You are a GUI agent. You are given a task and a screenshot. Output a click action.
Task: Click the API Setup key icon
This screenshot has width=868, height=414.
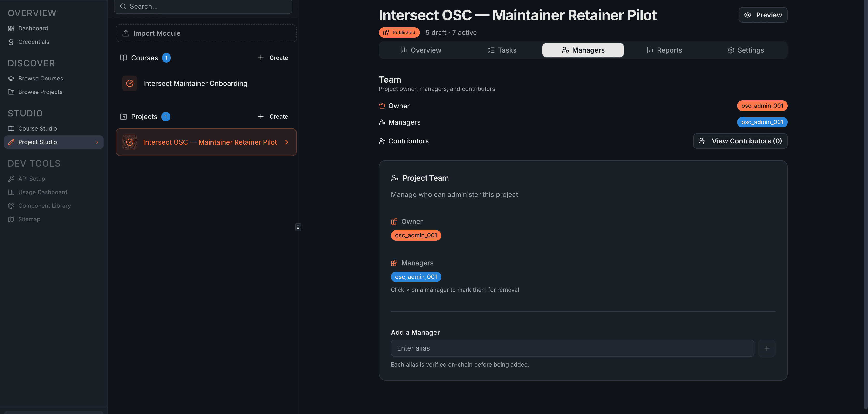click(x=11, y=179)
